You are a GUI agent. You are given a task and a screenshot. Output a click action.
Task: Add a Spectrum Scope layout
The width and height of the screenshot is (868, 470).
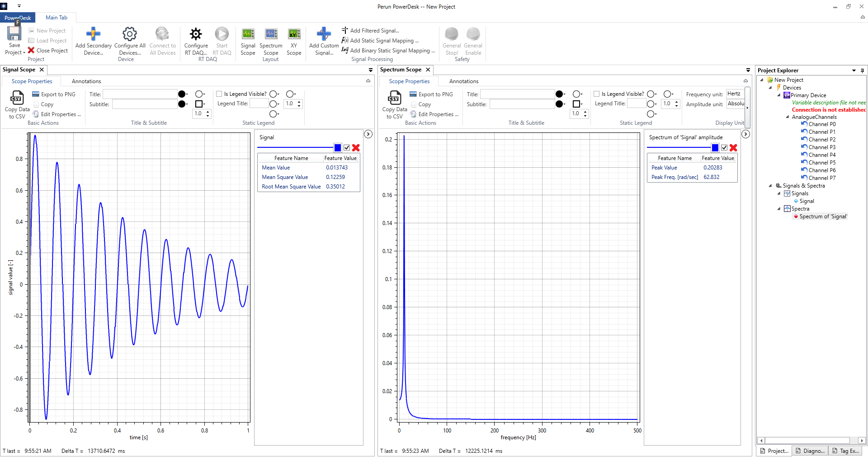[271, 34]
